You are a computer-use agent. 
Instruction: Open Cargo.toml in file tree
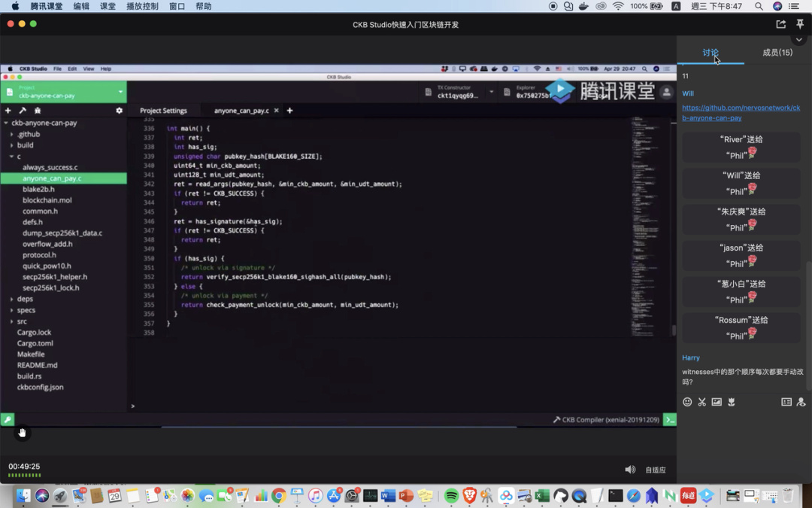click(x=35, y=343)
